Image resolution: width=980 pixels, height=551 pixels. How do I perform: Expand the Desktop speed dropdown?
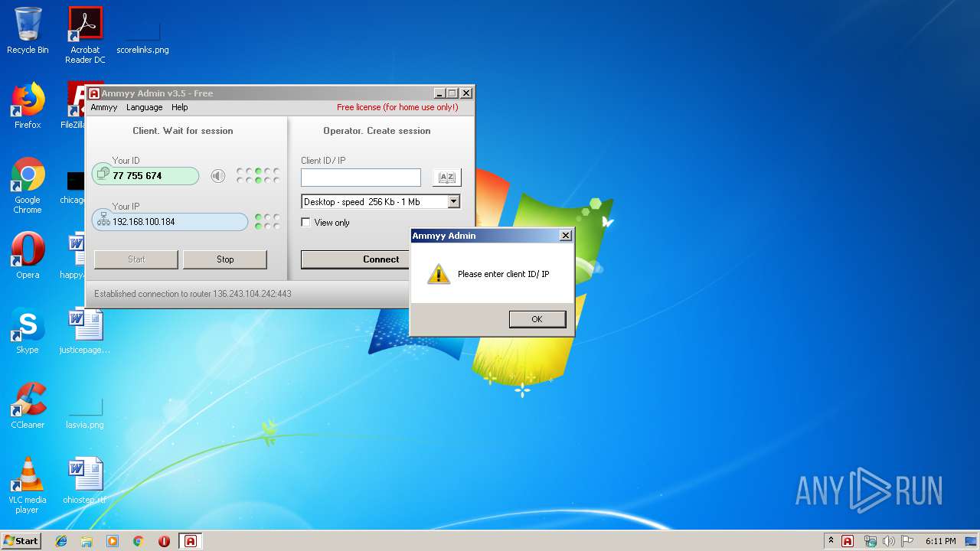(453, 202)
